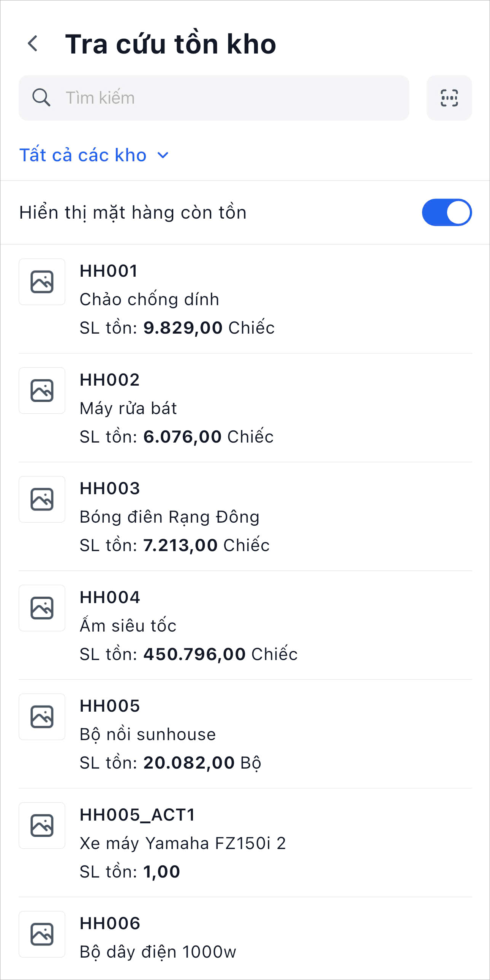The image size is (490, 980).
Task: Tap the back arrow icon
Action: [33, 43]
